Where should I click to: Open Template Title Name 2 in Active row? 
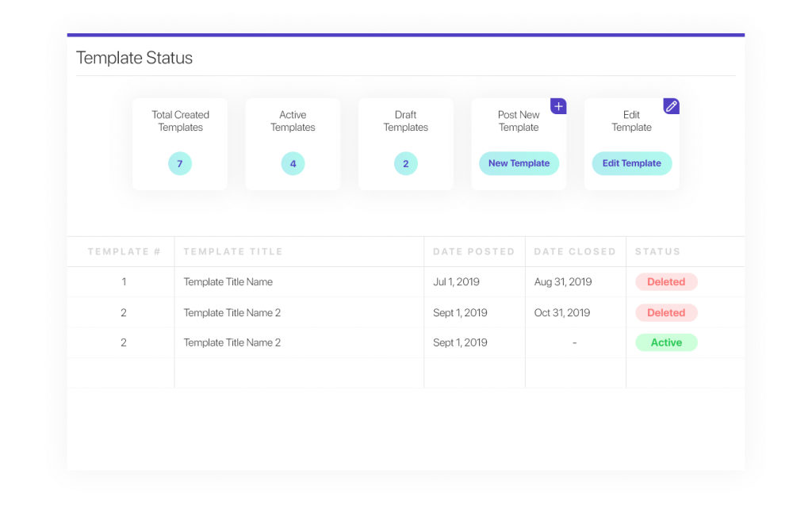click(232, 343)
